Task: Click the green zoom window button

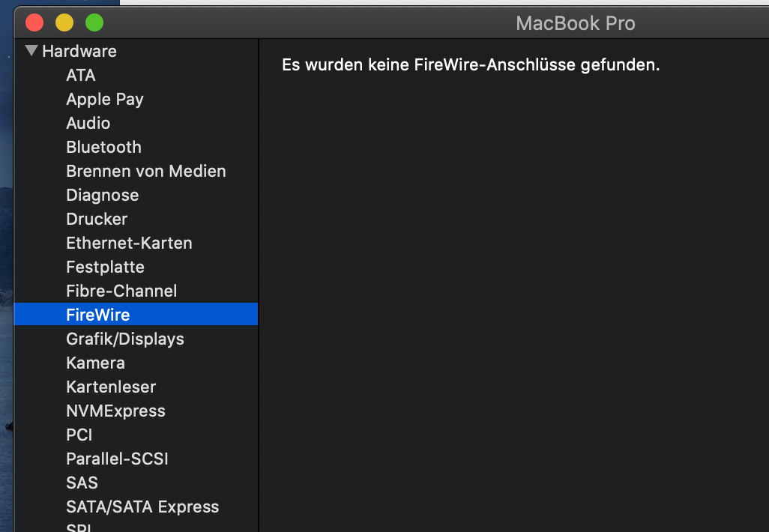Action: pos(94,22)
